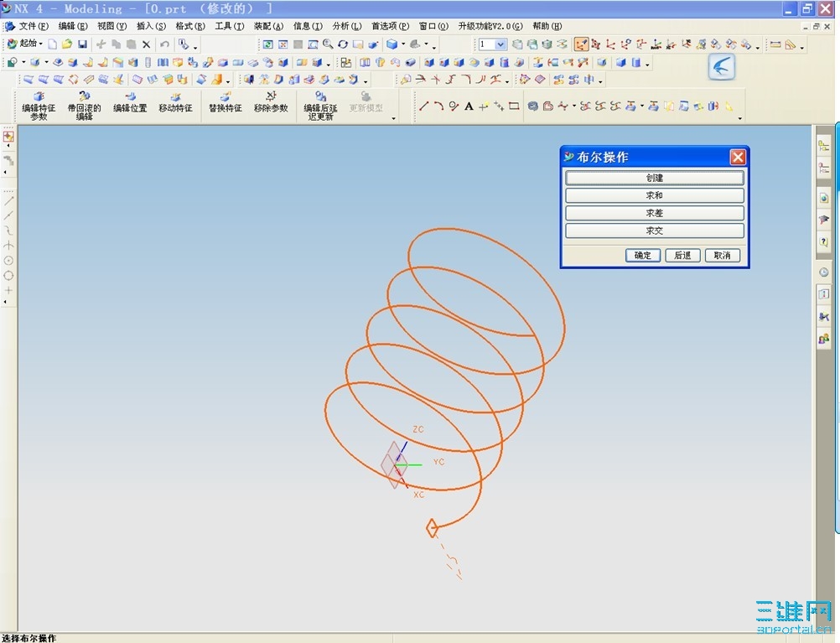Choose 创建 in the Boolean dialog
This screenshot has width=840, height=643.
pos(654,178)
